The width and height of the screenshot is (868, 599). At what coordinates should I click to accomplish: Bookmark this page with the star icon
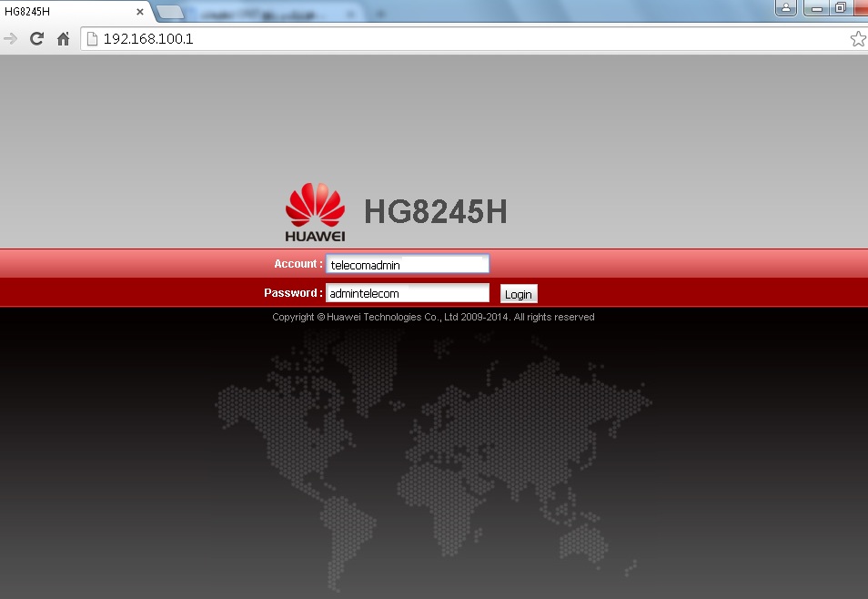coord(857,39)
